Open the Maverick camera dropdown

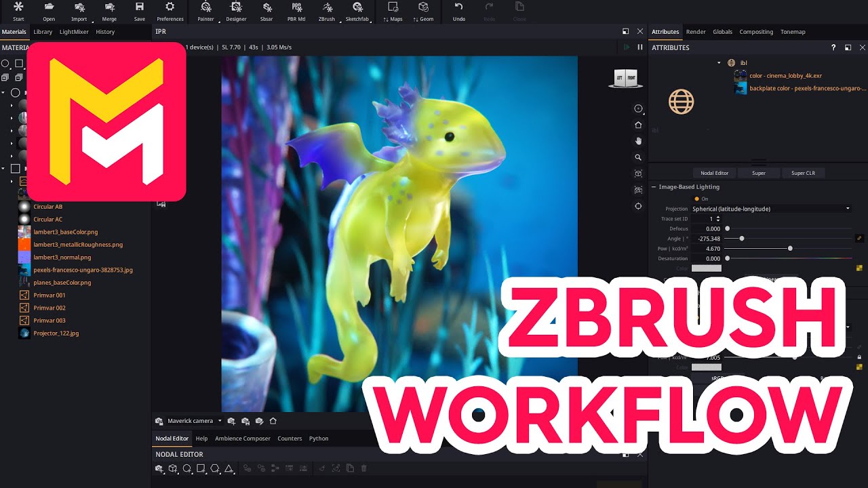coord(195,421)
